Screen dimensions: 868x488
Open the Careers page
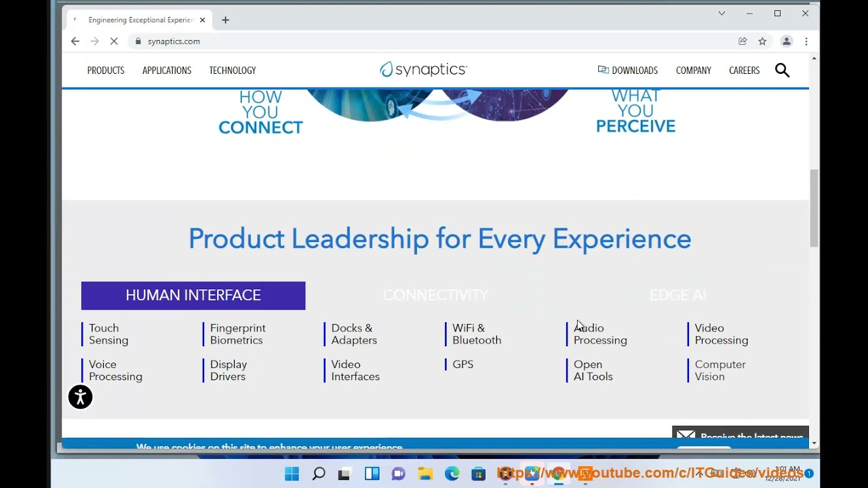(x=745, y=70)
